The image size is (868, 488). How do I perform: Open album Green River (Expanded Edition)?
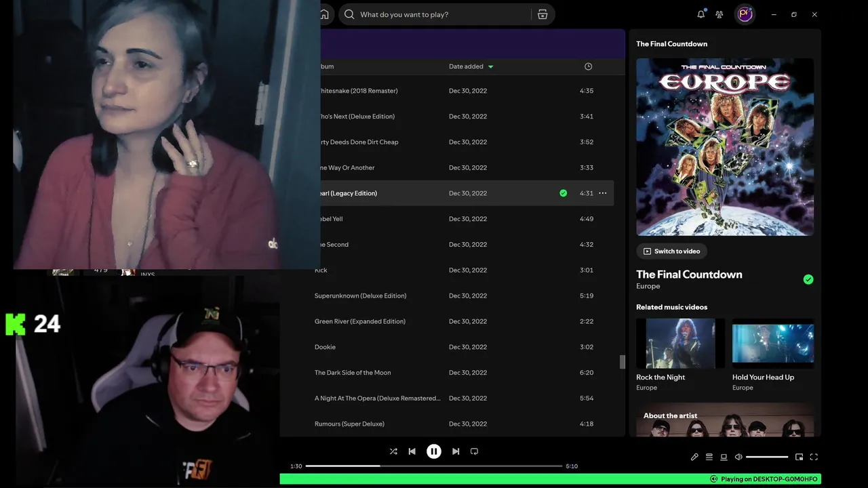point(360,321)
